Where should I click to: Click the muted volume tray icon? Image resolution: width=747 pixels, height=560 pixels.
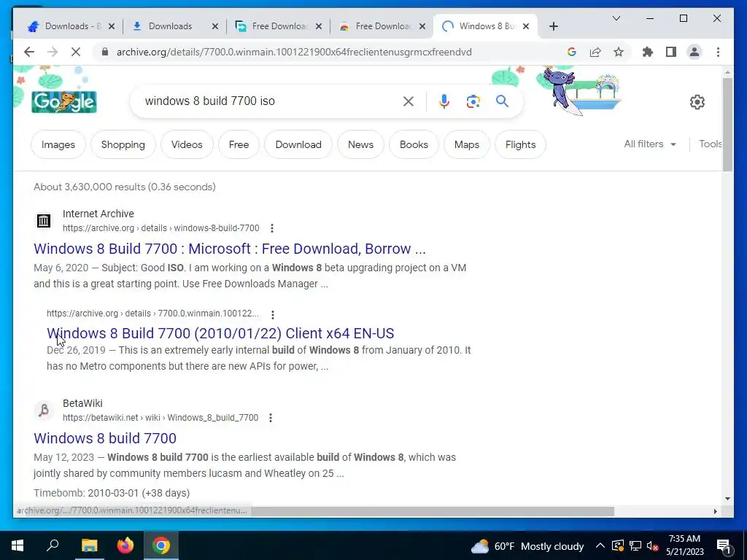(x=653, y=546)
